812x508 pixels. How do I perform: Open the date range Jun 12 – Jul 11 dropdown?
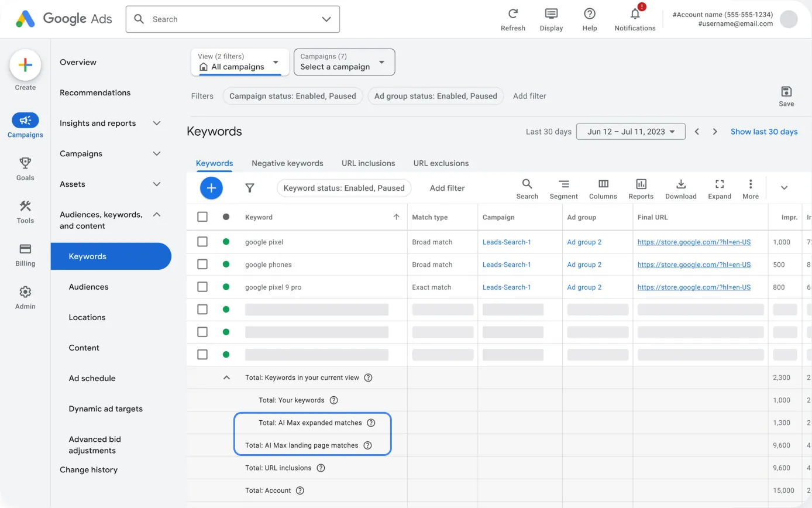coord(631,132)
